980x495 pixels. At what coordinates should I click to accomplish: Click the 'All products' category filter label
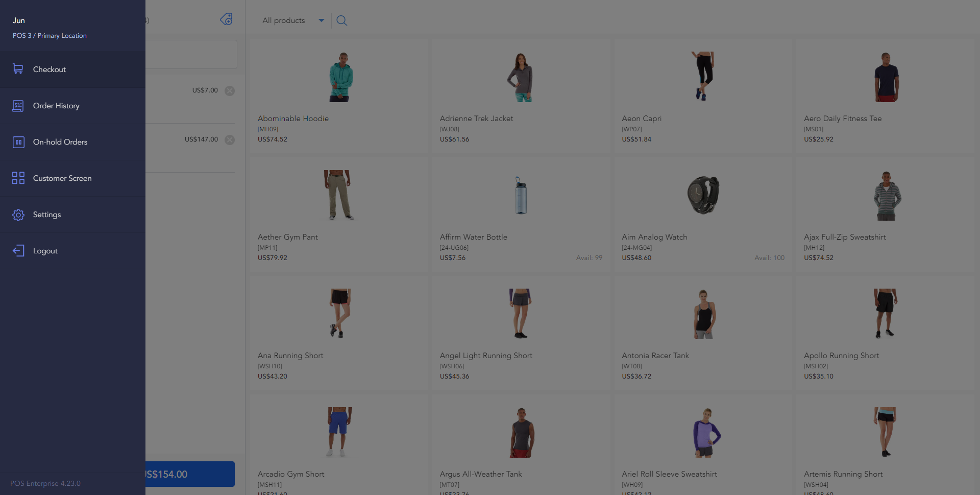[284, 20]
